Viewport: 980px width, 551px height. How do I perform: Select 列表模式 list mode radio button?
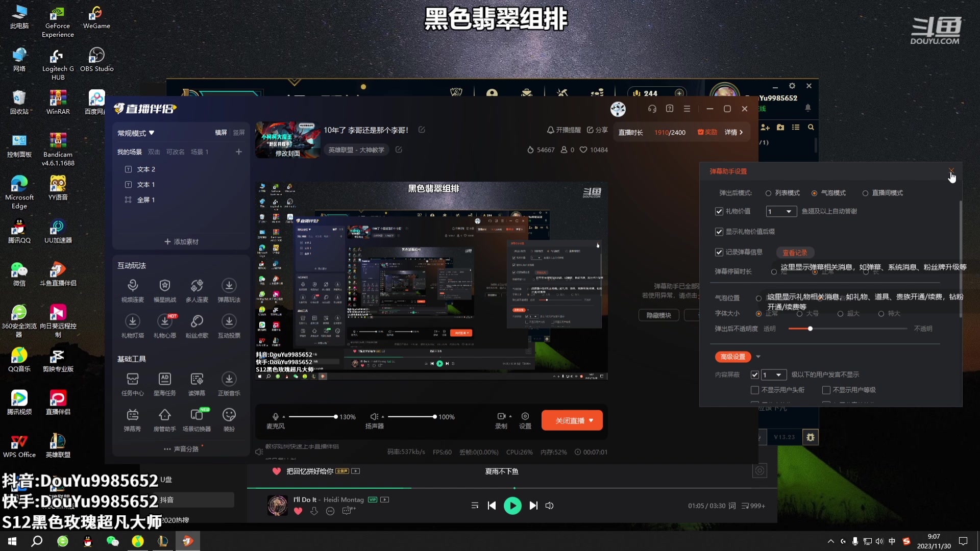[x=769, y=193]
